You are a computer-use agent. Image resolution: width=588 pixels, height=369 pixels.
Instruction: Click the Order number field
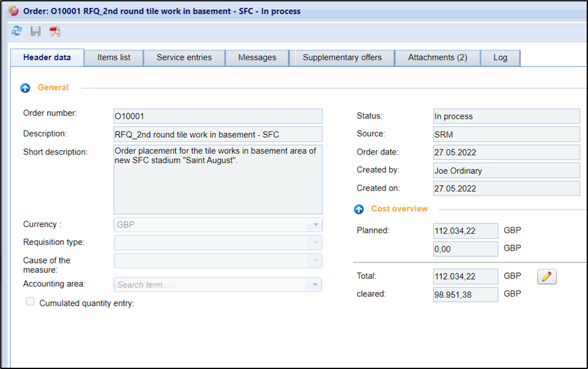217,116
